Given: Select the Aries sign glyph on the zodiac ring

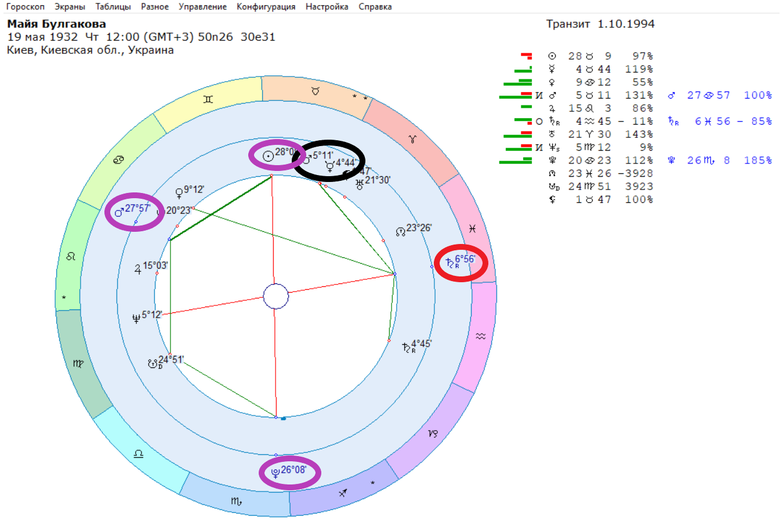Looking at the screenshot, I should pyautogui.click(x=412, y=140).
